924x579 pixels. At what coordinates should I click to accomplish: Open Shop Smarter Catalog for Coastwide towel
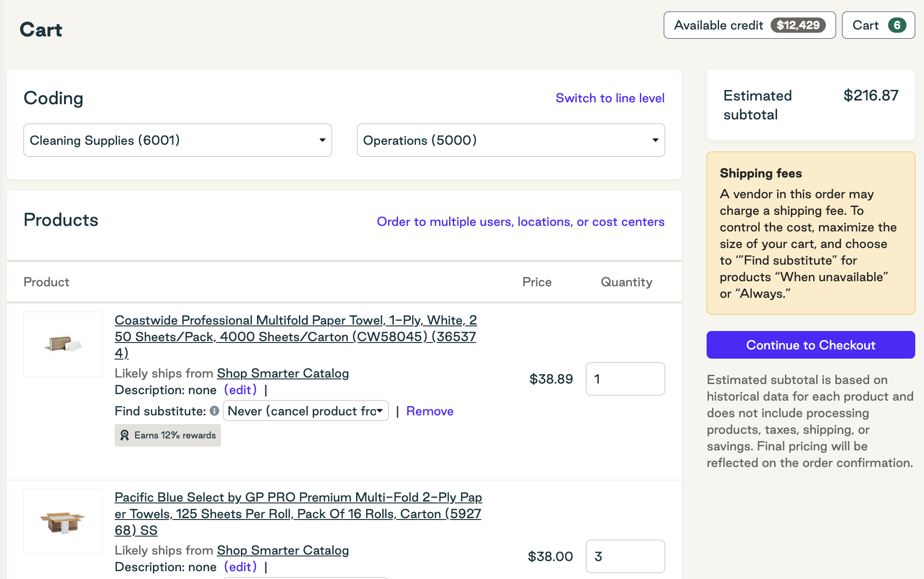282,373
